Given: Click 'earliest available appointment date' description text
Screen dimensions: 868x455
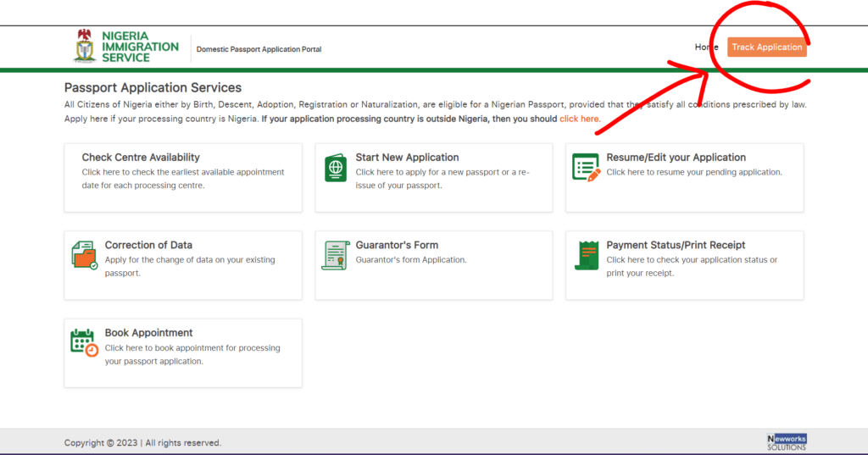Looking at the screenshot, I should point(183,179).
